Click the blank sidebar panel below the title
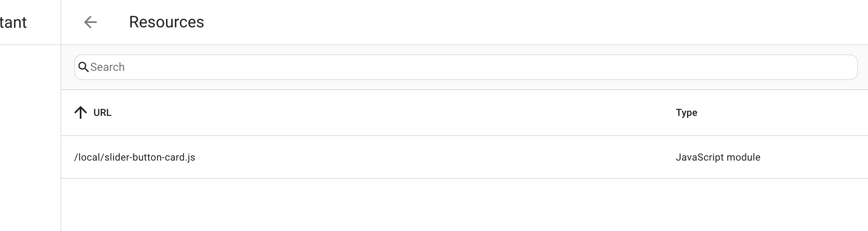The width and height of the screenshot is (868, 231). coord(30,137)
